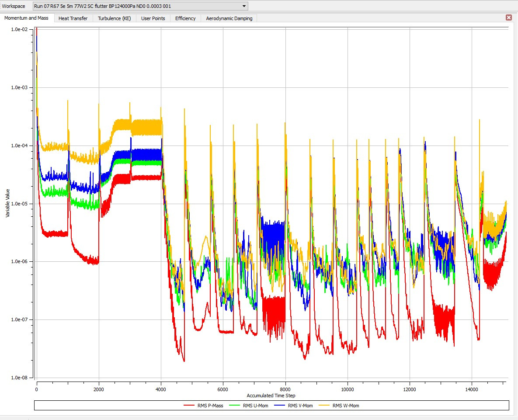
Task: View the User Points tab
Action: pyautogui.click(x=152, y=18)
